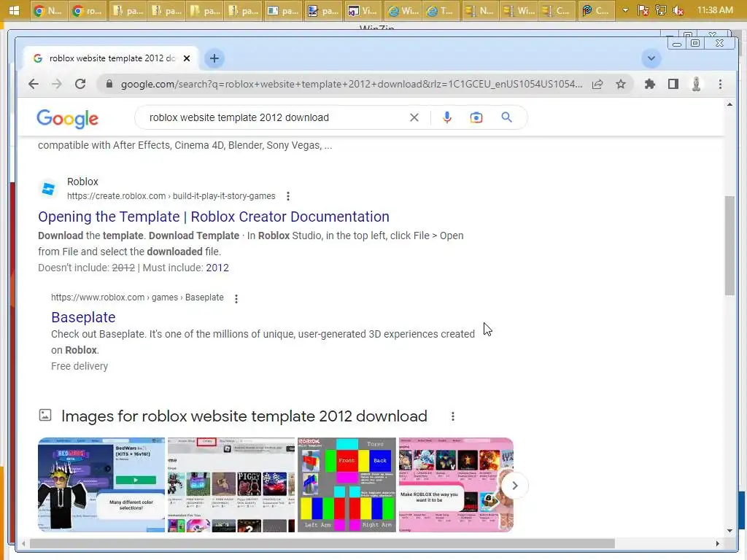The height and width of the screenshot is (560, 747).
Task: Click the Action Center flag tray icon
Action: pos(643,10)
